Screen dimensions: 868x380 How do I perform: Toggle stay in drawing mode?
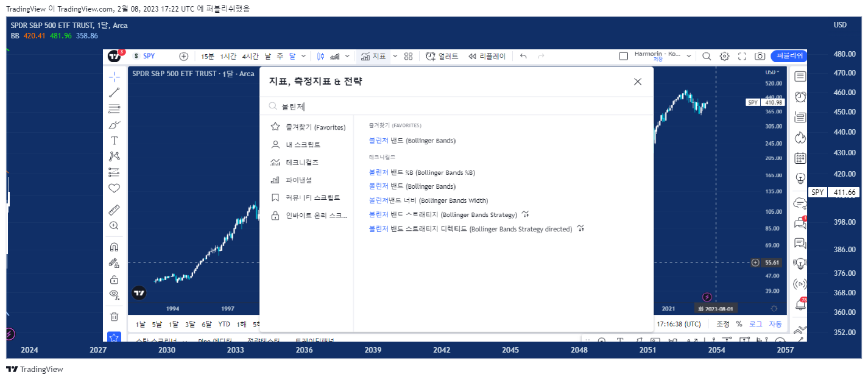coord(114,263)
